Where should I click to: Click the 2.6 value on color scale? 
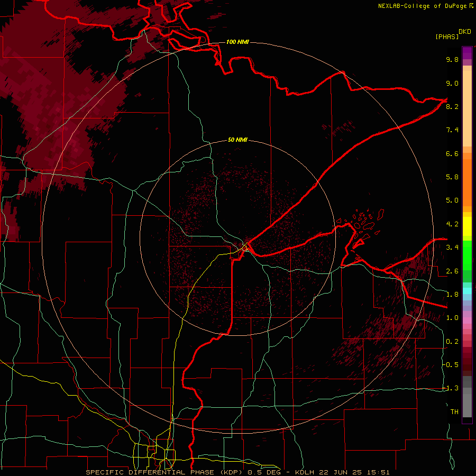(x=452, y=271)
